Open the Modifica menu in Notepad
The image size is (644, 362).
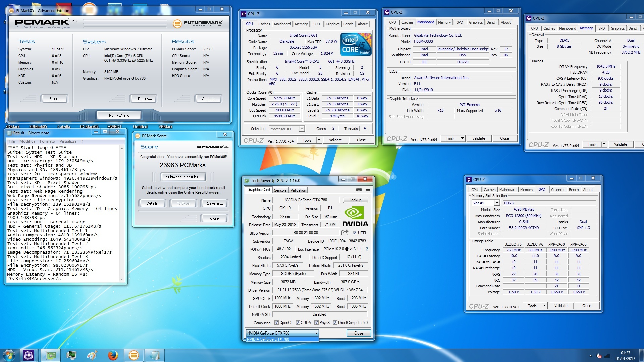click(x=27, y=141)
